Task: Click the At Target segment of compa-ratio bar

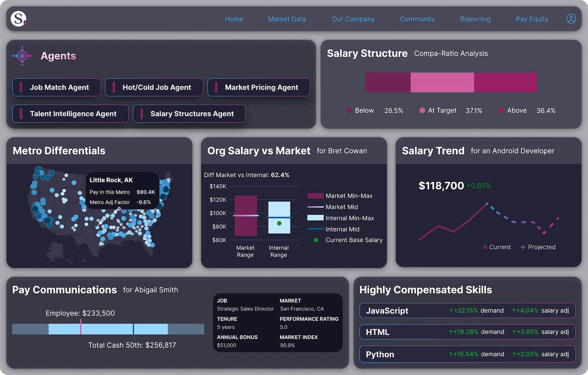Action: pyautogui.click(x=442, y=82)
